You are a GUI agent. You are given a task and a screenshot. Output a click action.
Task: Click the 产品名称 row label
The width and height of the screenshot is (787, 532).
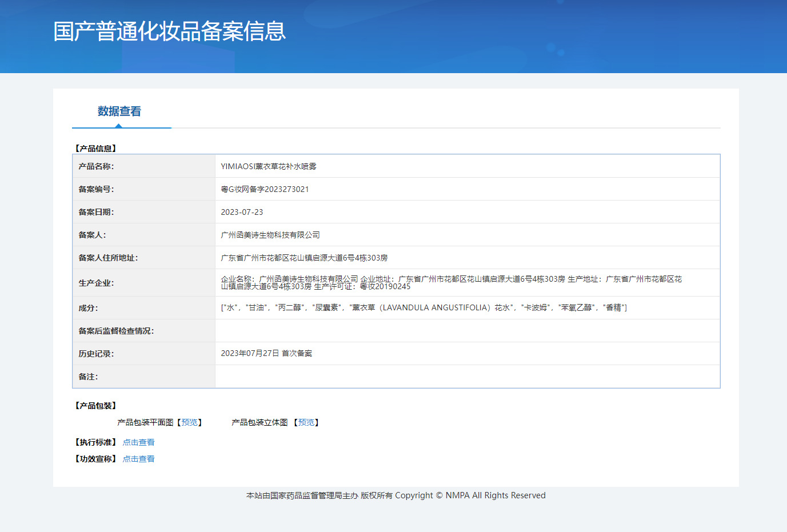[x=96, y=166]
